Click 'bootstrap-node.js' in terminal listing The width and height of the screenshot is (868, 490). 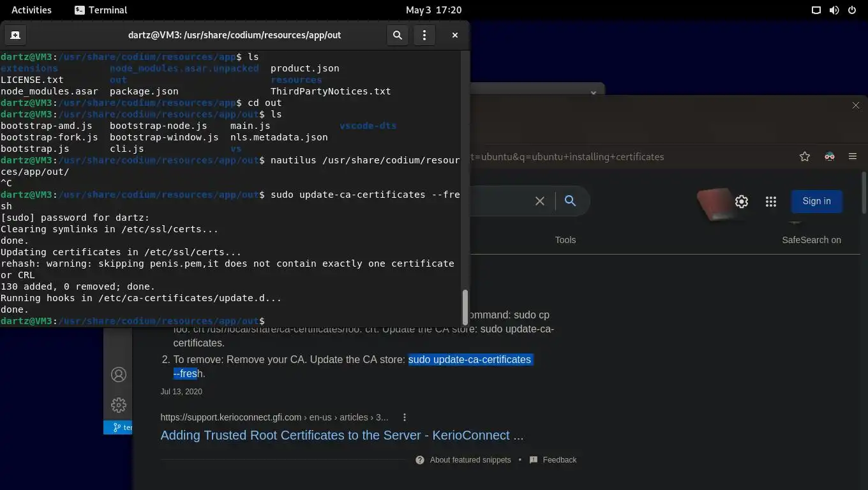tap(158, 126)
